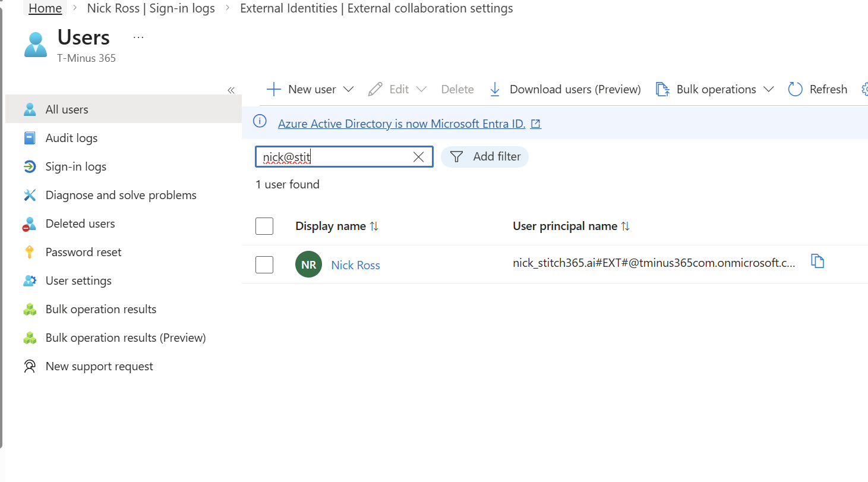Click the Refresh icon in the toolbar

tap(795, 89)
